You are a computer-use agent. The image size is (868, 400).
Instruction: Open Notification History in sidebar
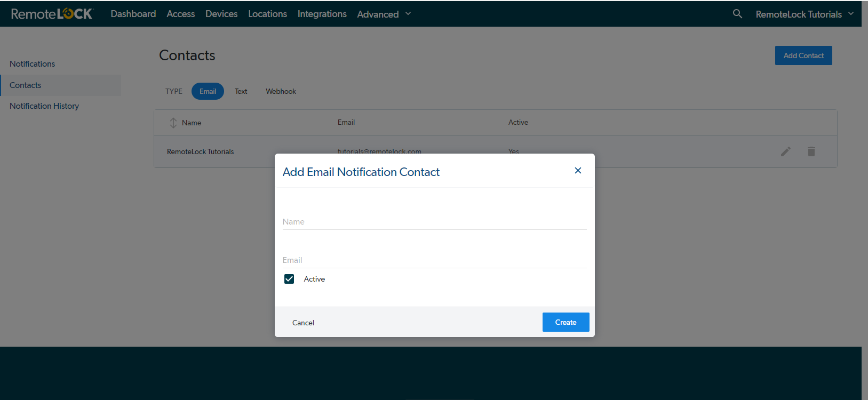tap(44, 106)
